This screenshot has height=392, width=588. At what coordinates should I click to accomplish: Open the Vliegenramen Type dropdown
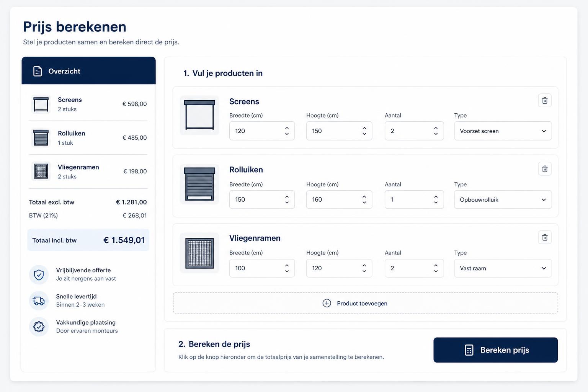click(x=503, y=268)
